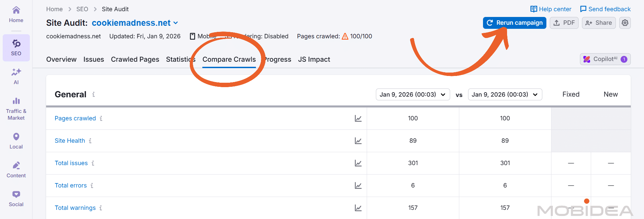Show trend chart for Pages crawled
The height and width of the screenshot is (219, 644).
(x=358, y=118)
